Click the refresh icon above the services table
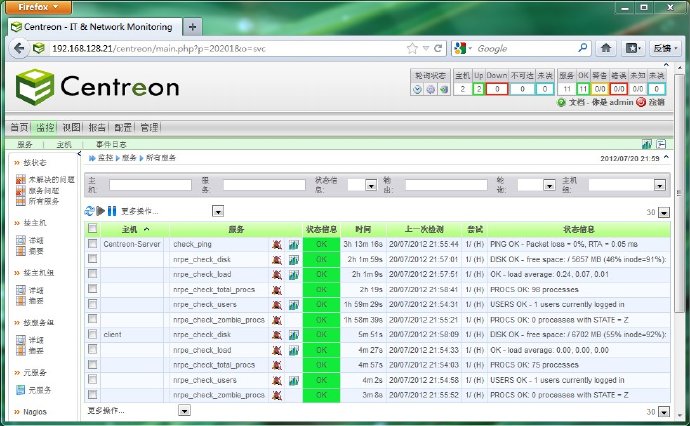Screen dimensions: 690x426 89,211
